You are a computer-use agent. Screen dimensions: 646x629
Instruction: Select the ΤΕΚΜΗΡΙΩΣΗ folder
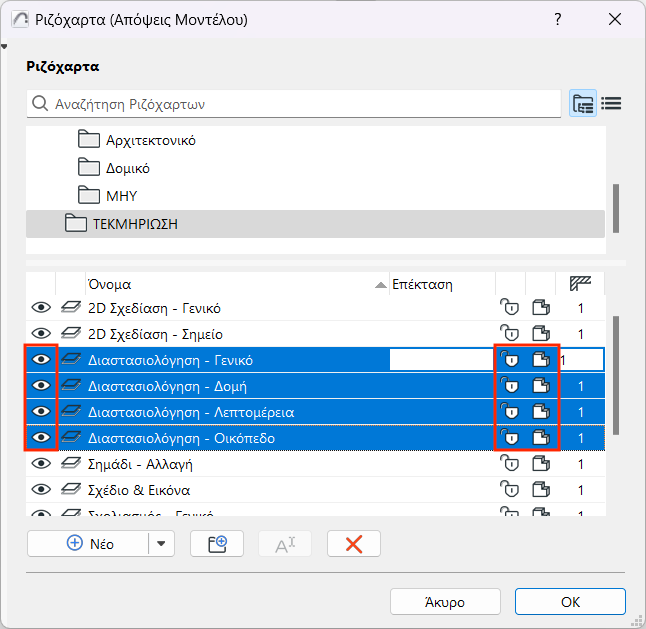(135, 224)
